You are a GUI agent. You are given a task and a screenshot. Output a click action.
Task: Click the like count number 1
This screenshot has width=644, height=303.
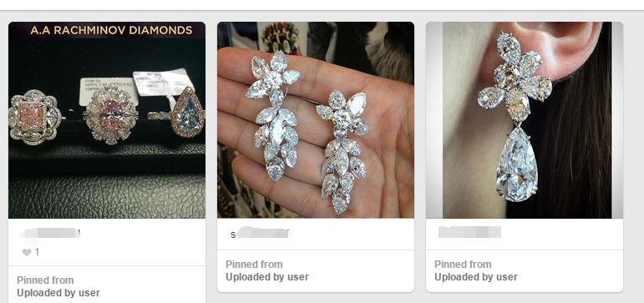[x=37, y=252]
